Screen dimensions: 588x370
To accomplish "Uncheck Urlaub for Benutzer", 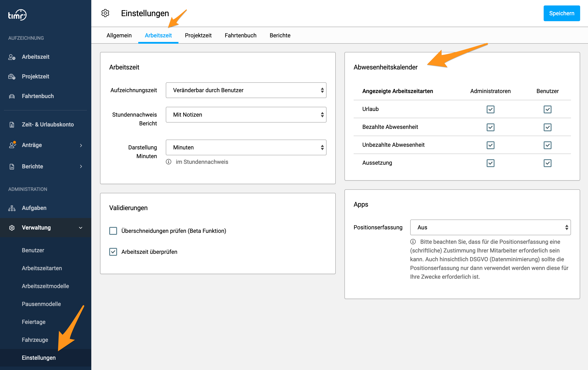I will [547, 109].
